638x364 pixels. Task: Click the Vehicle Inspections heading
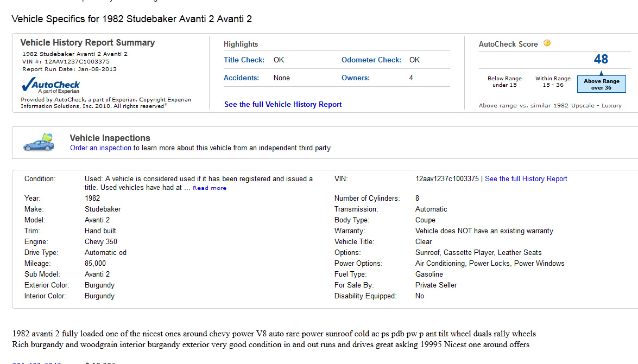click(x=110, y=138)
